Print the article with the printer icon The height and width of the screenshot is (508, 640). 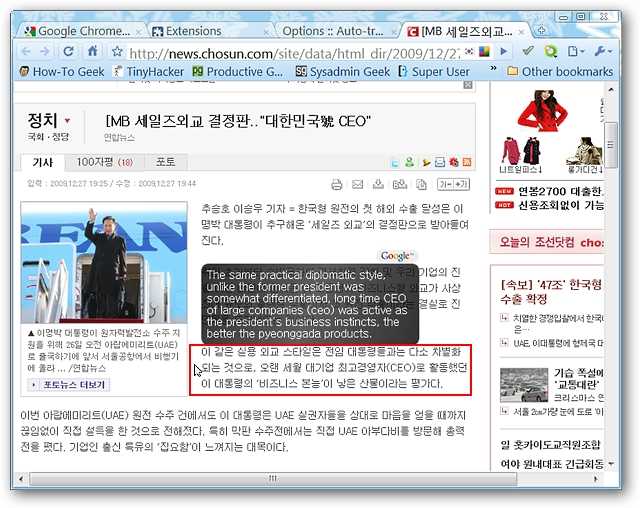(336, 185)
